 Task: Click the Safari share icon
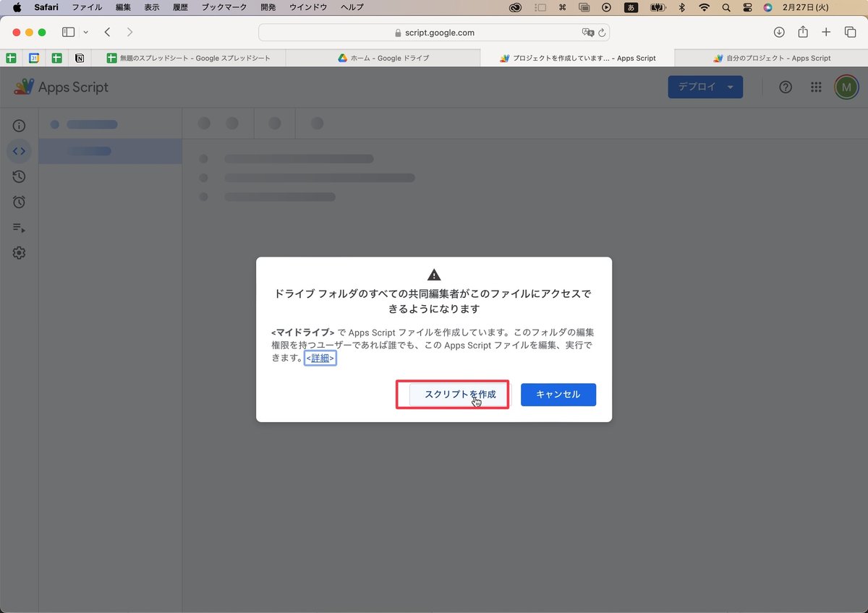click(803, 32)
